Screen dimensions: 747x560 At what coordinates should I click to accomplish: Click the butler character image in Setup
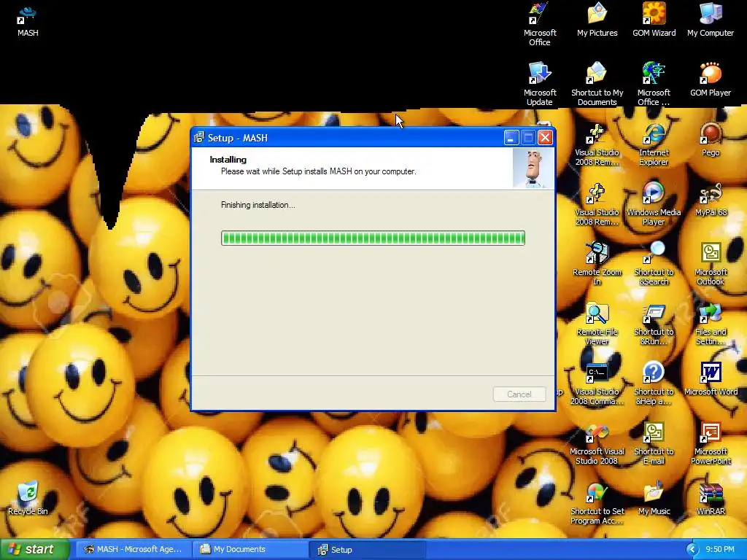coord(533,168)
